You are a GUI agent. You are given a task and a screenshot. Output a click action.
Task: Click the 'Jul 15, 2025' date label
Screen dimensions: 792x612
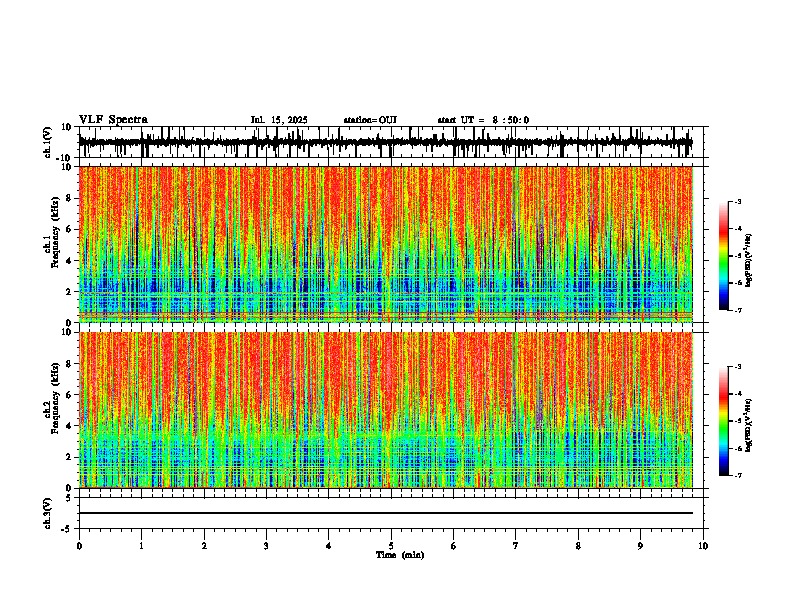point(279,120)
